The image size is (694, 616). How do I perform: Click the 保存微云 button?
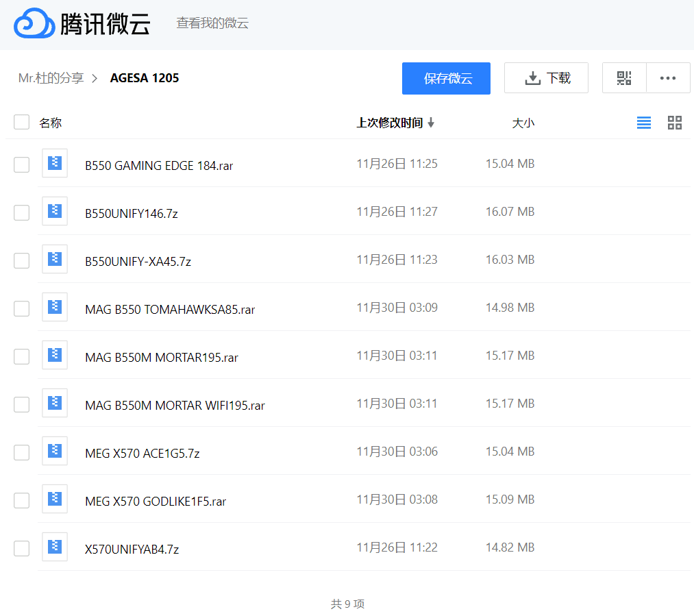446,78
